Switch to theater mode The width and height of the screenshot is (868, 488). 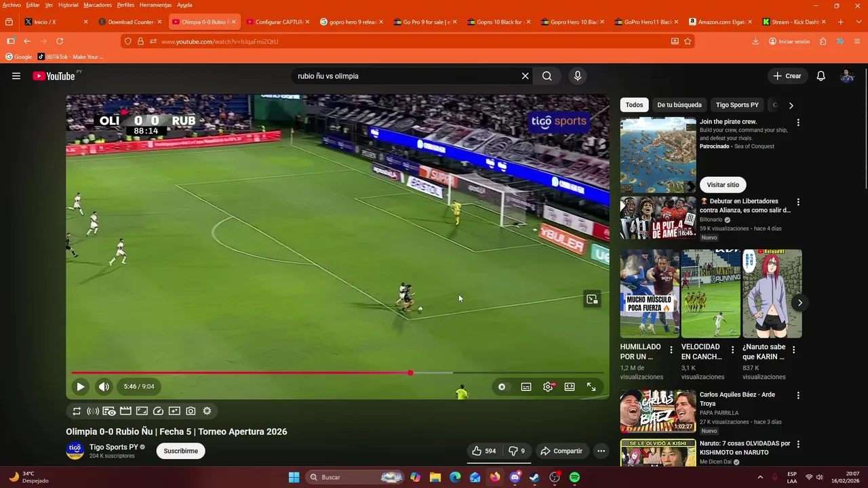(570, 386)
